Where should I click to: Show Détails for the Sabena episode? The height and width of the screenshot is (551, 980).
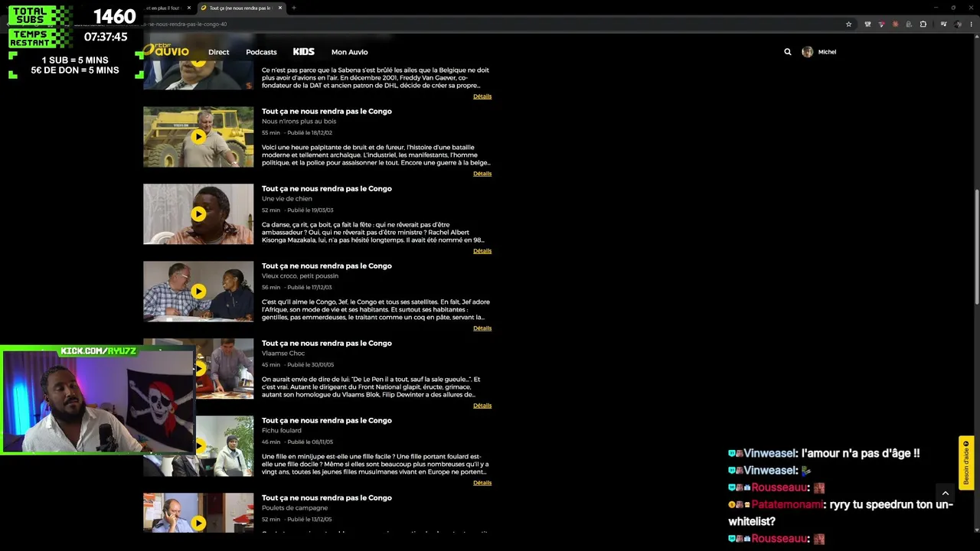click(482, 96)
